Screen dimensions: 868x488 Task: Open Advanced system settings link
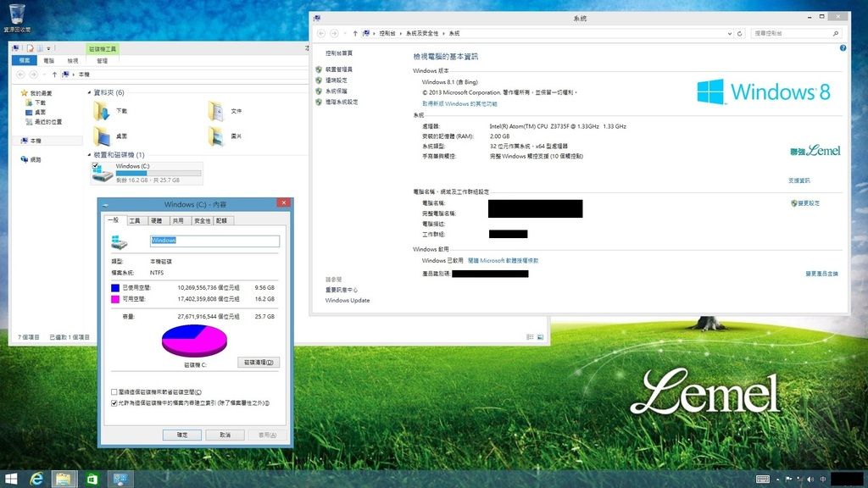341,102
